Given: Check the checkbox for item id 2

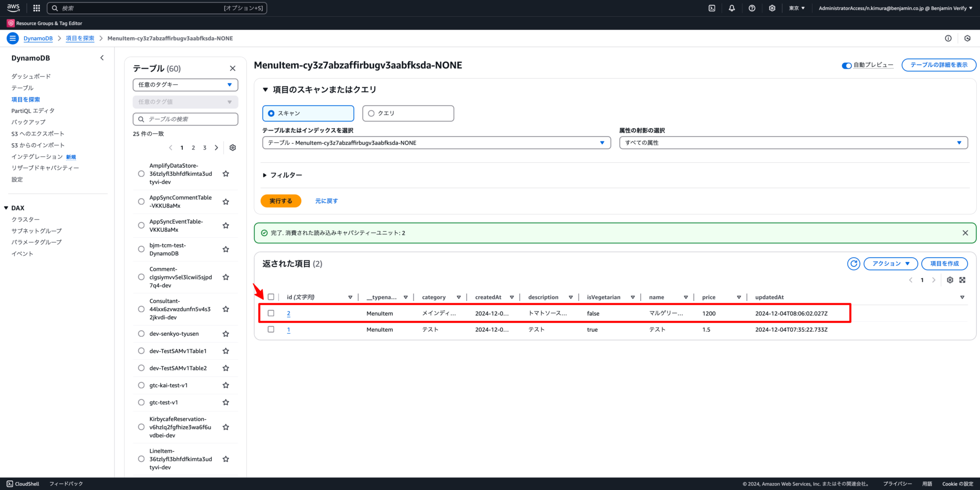Looking at the screenshot, I should tap(271, 313).
